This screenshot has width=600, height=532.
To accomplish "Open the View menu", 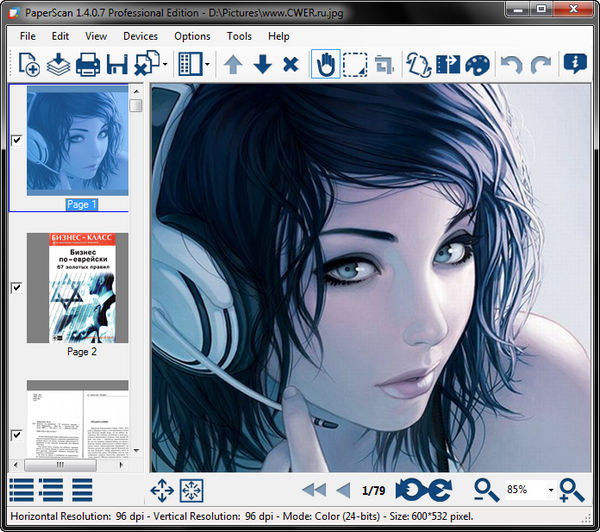I will tap(96, 36).
